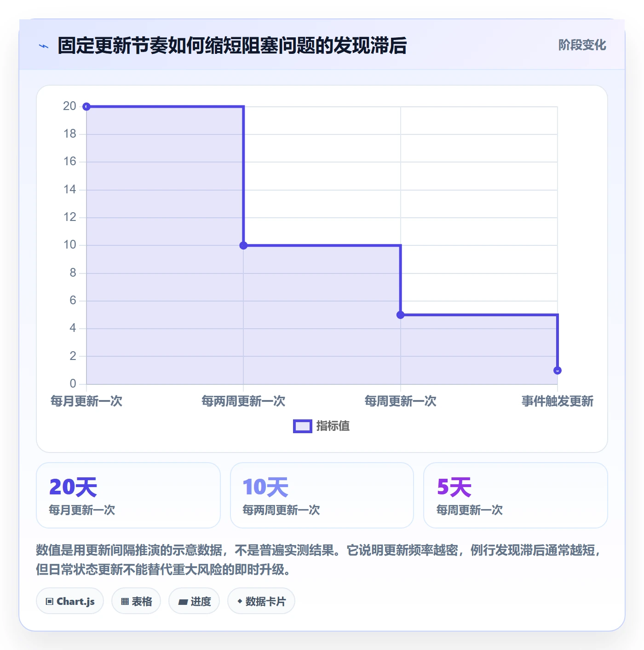Image resolution: width=644 pixels, height=650 pixels.
Task: Click the grid icon in 表格 chip
Action: [125, 602]
